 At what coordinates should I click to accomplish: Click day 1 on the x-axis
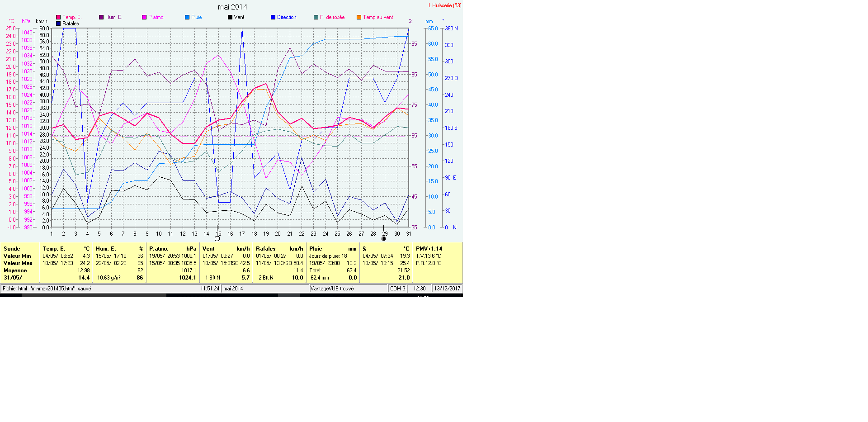(x=52, y=234)
